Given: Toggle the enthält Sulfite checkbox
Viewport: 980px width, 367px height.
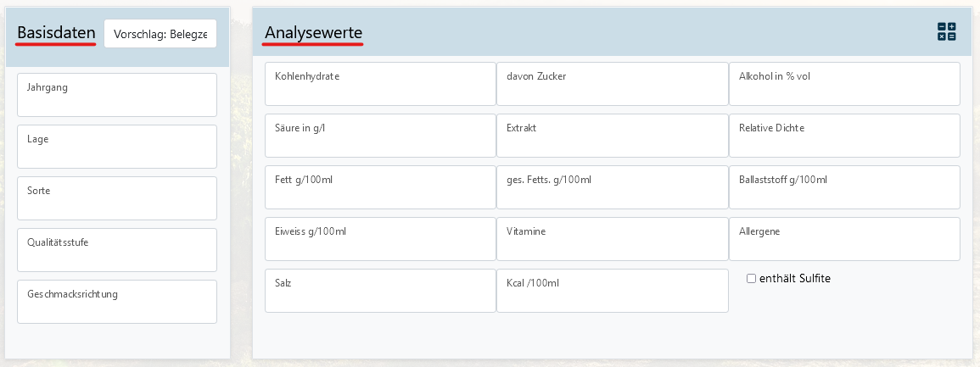Looking at the screenshot, I should tap(751, 279).
